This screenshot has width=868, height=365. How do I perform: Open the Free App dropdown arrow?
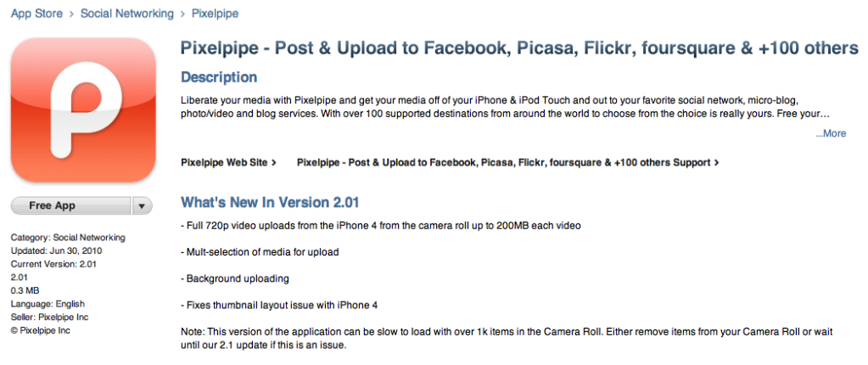pos(143,205)
